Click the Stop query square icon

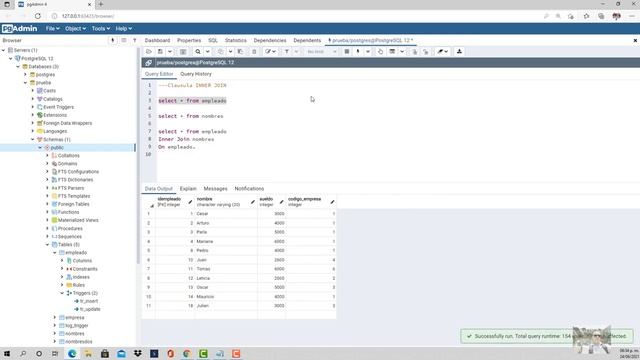[347, 51]
